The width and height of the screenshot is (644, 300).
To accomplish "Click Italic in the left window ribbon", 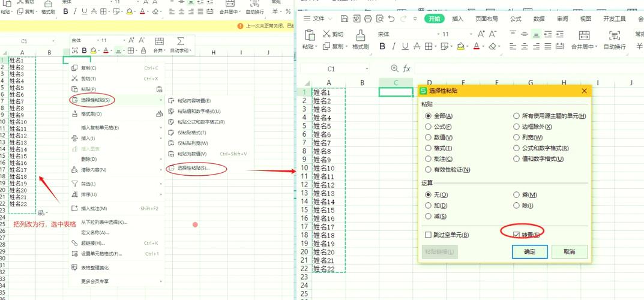I will 75,11.
